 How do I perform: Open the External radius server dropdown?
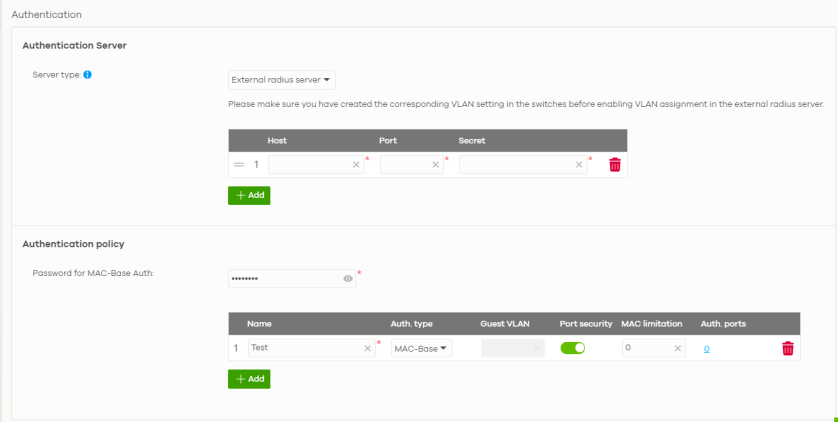(281, 79)
